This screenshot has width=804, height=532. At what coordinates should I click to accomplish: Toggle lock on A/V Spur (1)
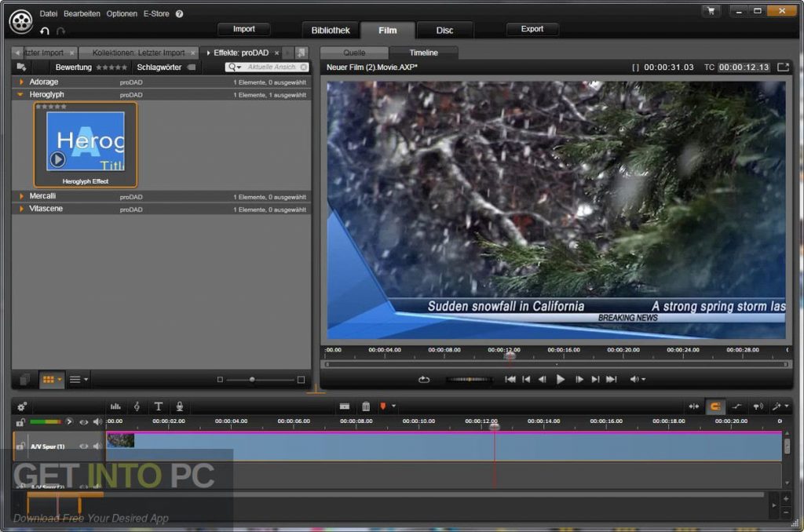pos(20,446)
